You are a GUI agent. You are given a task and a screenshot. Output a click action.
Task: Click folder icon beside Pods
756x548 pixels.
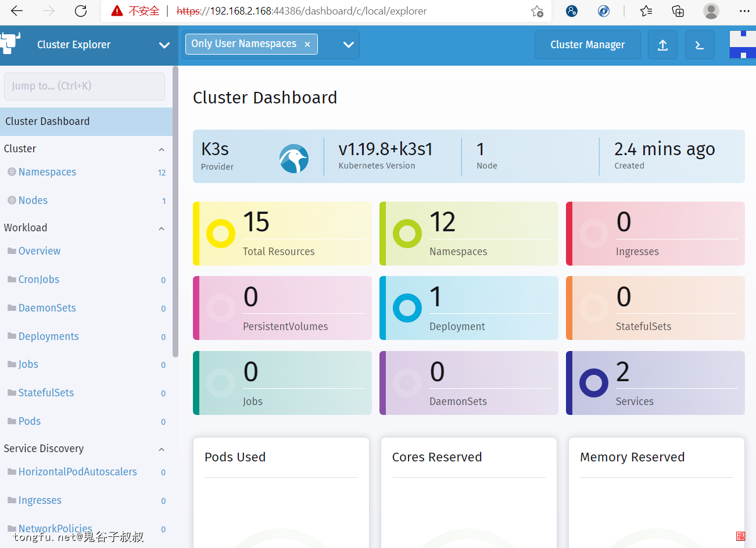[12, 421]
